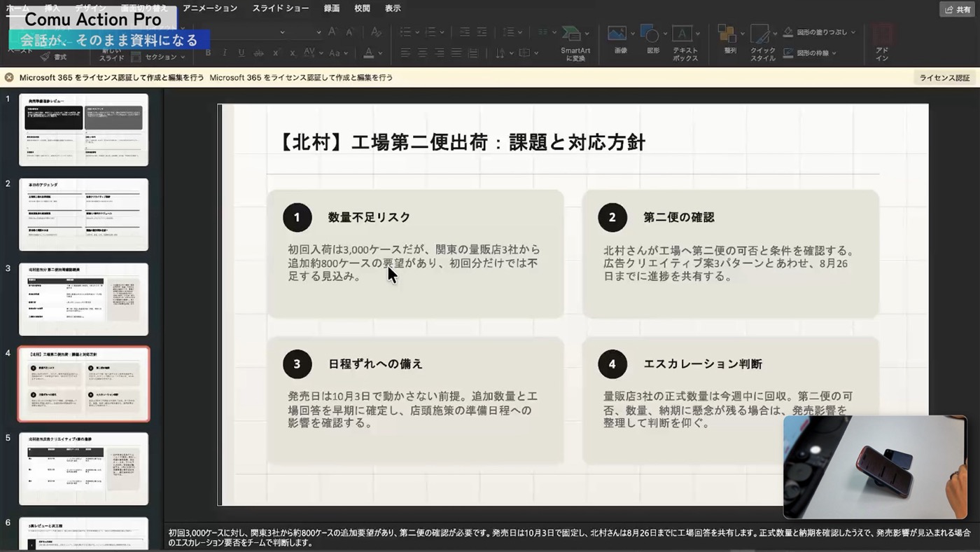Underline text using the U icon

(241, 53)
